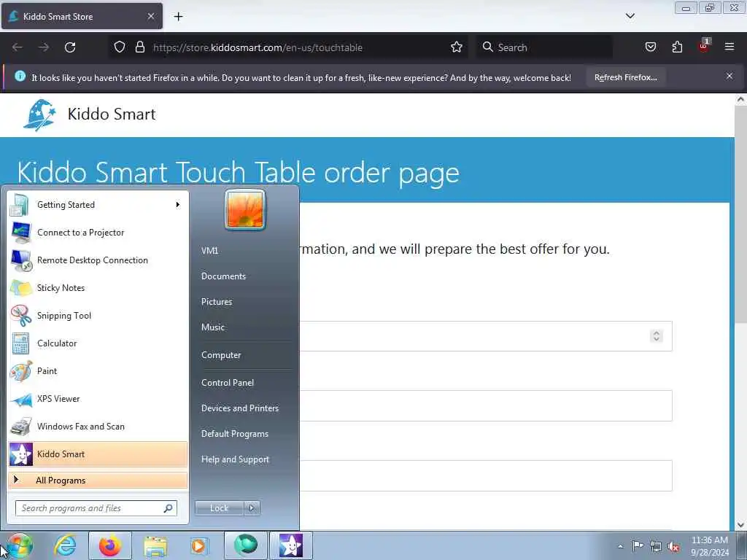This screenshot has height=560, width=747.
Task: Click the page vertical scrollbar thumb
Action: [740, 214]
